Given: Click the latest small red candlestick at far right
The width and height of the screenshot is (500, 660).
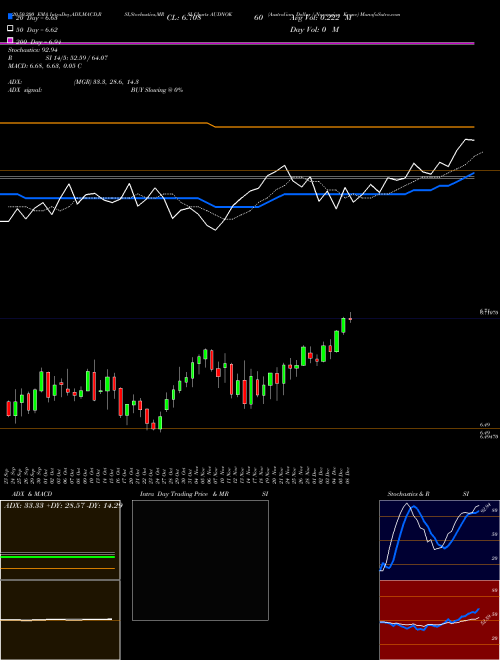Looking at the screenshot, I should (x=350, y=319).
